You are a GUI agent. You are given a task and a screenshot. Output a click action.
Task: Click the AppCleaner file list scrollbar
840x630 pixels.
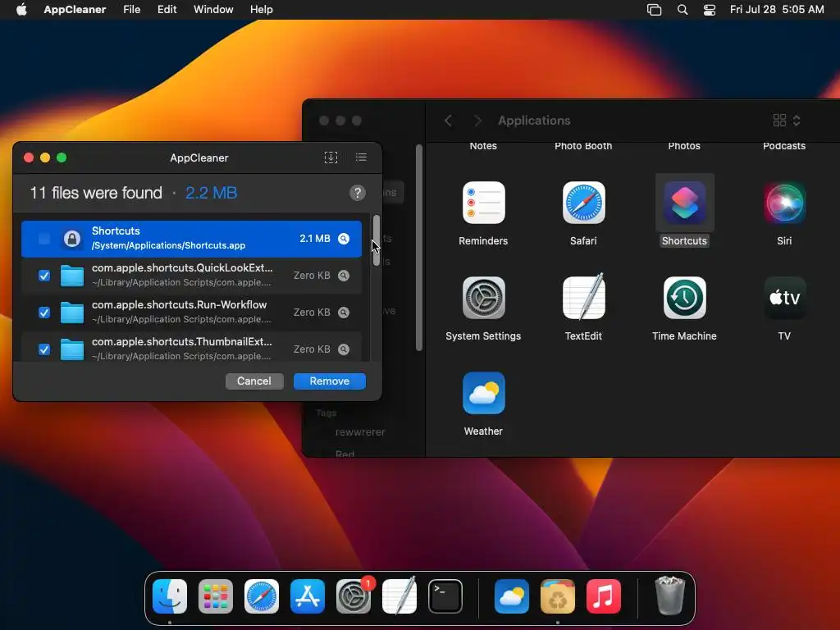coord(377,240)
